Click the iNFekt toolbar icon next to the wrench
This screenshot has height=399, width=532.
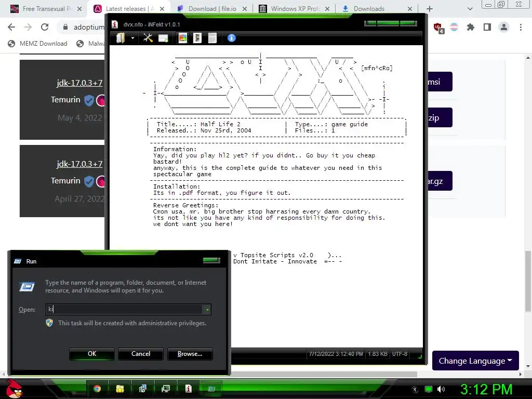pyautogui.click(x=163, y=38)
